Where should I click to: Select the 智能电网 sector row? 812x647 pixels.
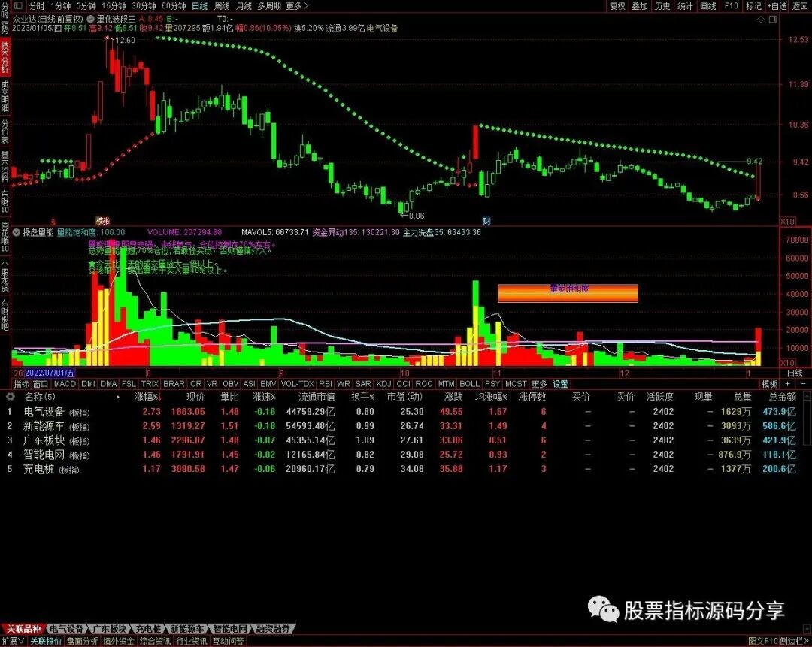click(x=406, y=455)
